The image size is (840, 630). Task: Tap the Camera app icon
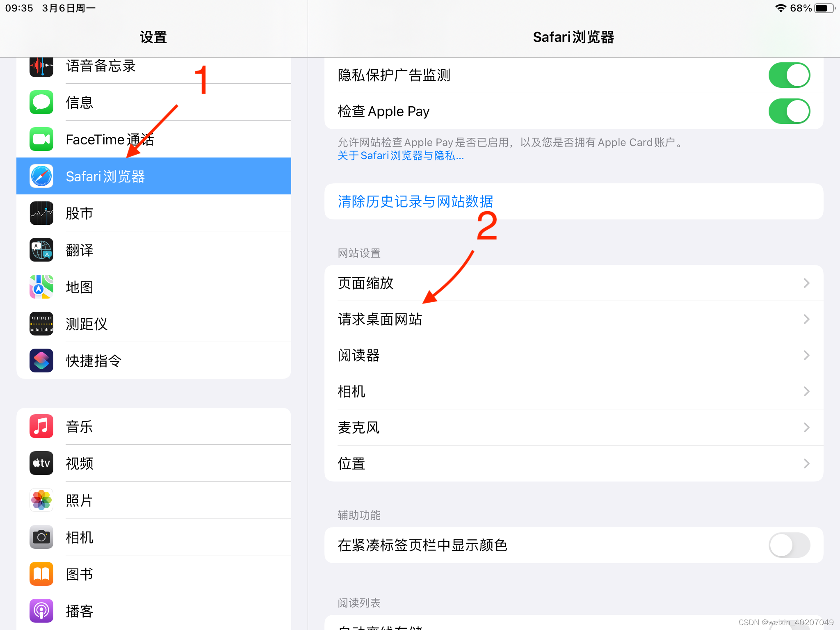41,537
